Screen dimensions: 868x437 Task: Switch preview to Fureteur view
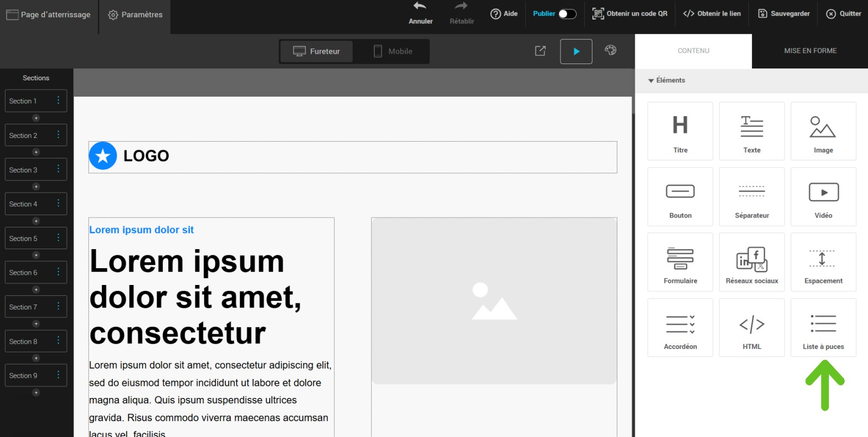coord(317,52)
